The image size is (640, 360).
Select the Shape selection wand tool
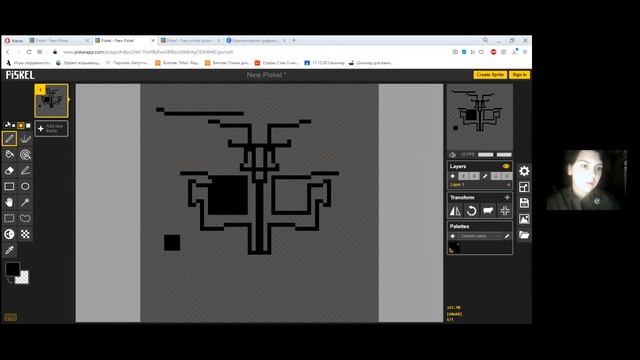point(25,202)
